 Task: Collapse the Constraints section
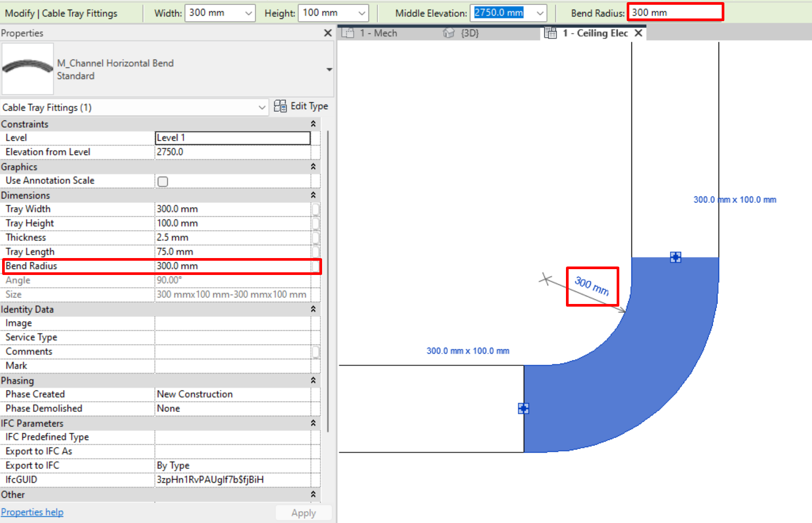coord(313,124)
